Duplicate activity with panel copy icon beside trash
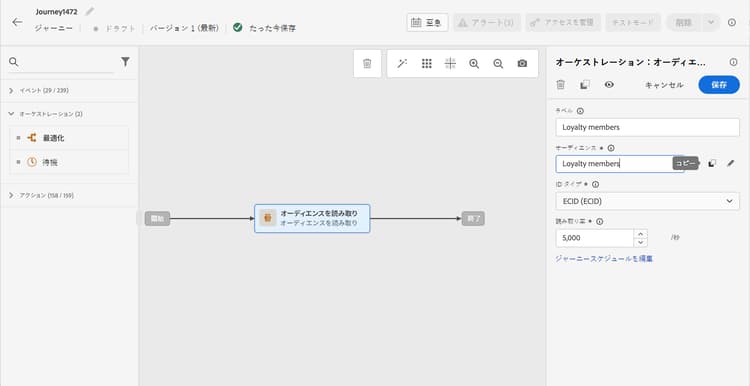750x386 pixels. (x=585, y=85)
